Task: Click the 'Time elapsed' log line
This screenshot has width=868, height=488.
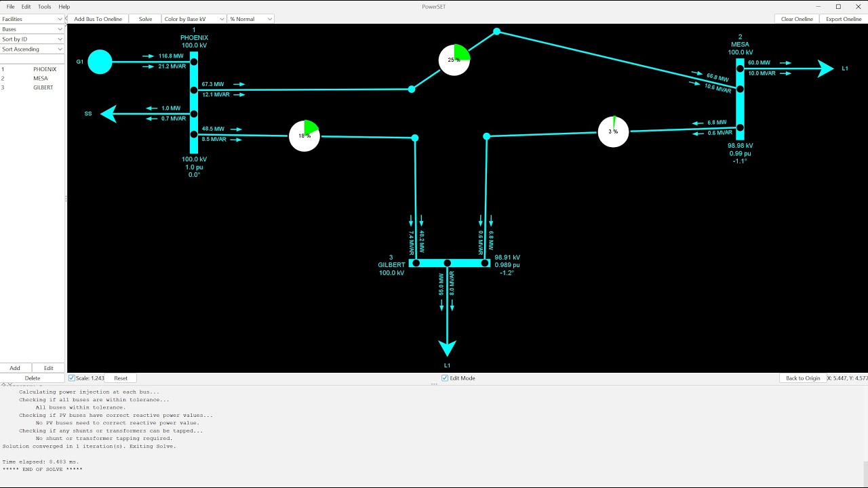Action: pos(41,462)
